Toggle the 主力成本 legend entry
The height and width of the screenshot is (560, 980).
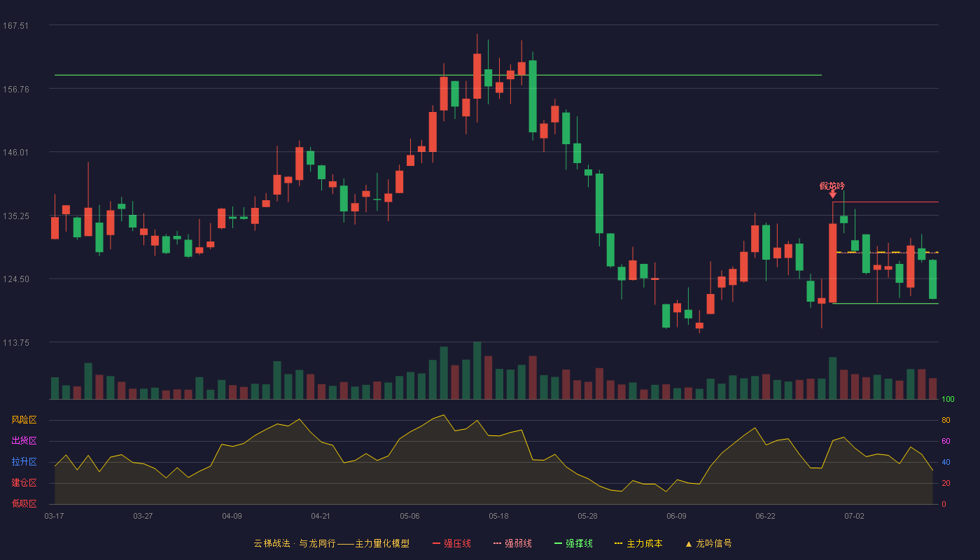pyautogui.click(x=638, y=543)
